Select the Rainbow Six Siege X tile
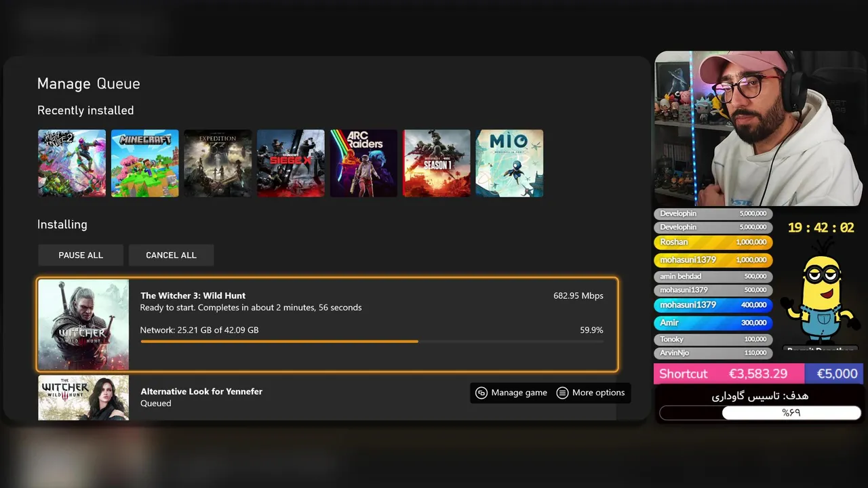This screenshot has width=868, height=488. (x=291, y=163)
